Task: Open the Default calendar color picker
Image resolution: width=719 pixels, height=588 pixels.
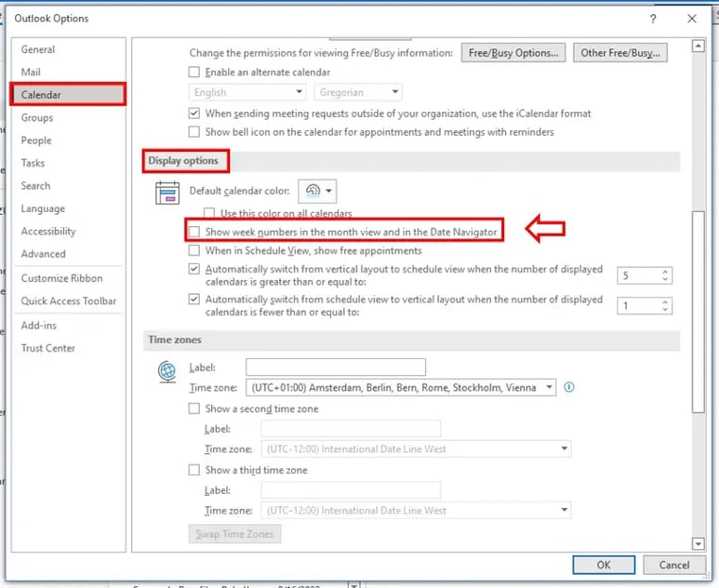Action: 318,190
